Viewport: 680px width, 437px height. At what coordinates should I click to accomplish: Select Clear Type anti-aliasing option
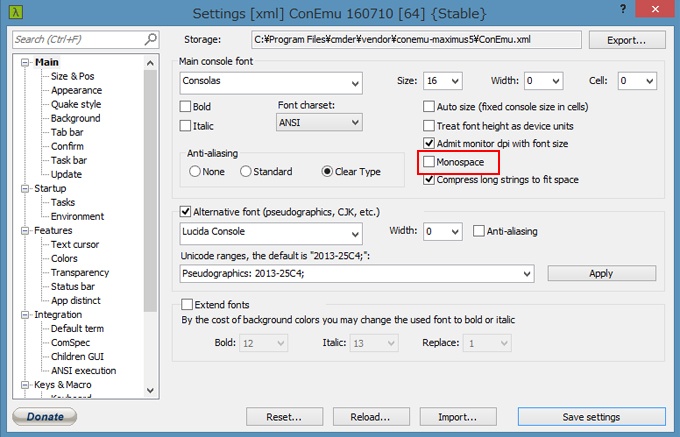click(327, 171)
